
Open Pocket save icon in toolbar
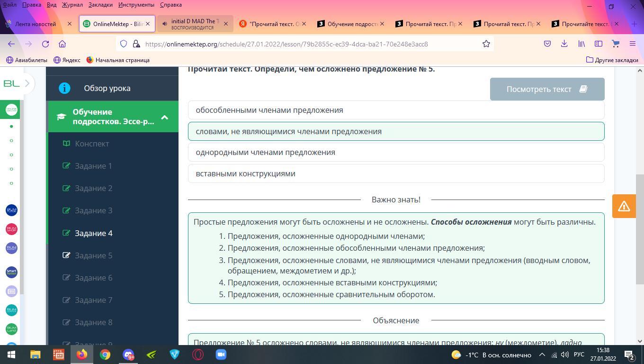[547, 44]
